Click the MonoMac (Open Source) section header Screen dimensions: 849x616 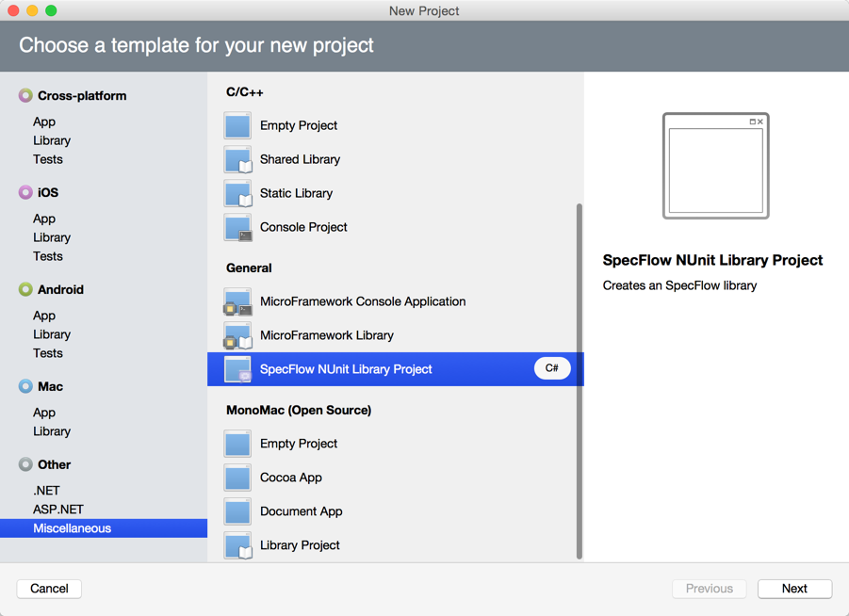[x=299, y=411]
